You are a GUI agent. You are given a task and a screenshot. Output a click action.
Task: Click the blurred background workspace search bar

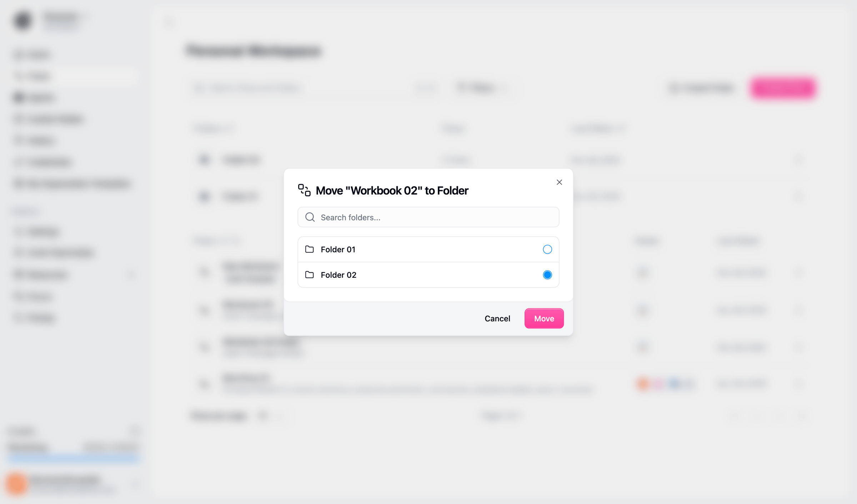point(314,88)
